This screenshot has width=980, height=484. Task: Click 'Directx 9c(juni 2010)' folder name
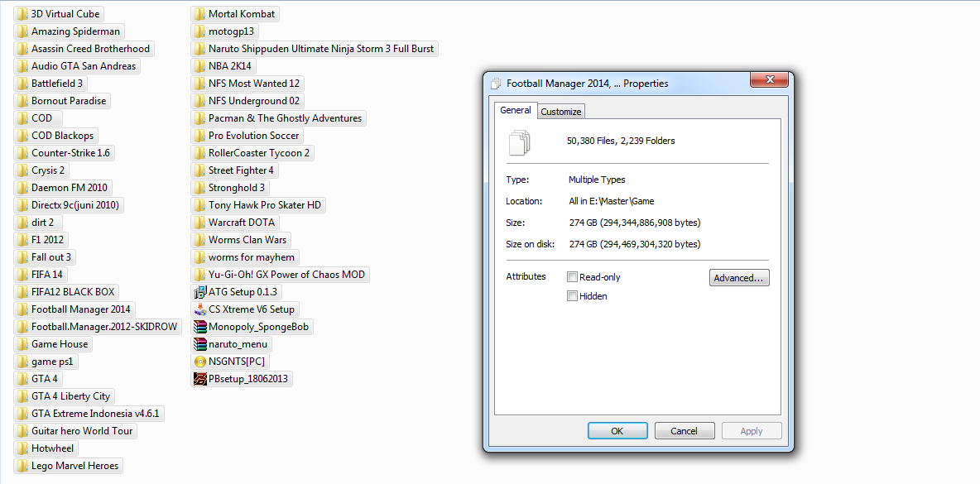coord(75,205)
